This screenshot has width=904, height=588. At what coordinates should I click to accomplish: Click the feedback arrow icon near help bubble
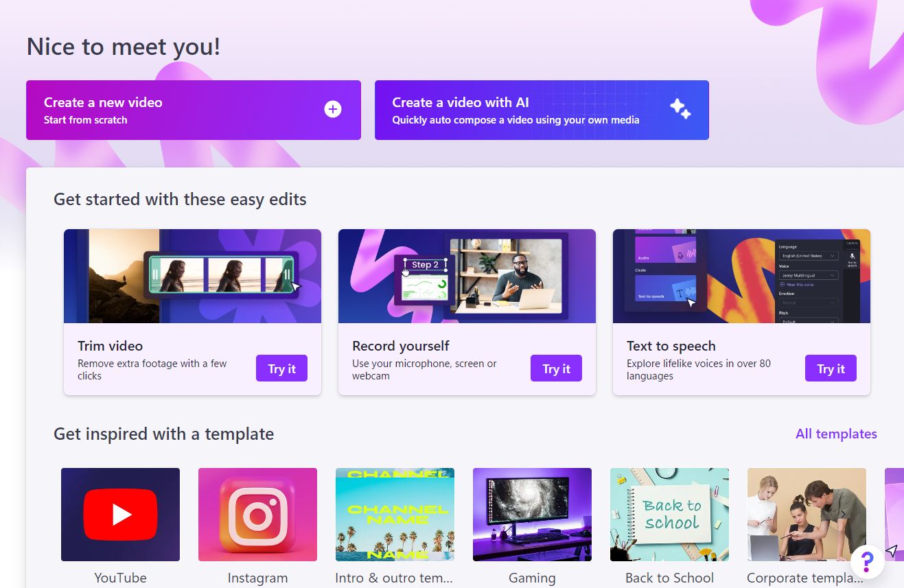click(x=892, y=550)
